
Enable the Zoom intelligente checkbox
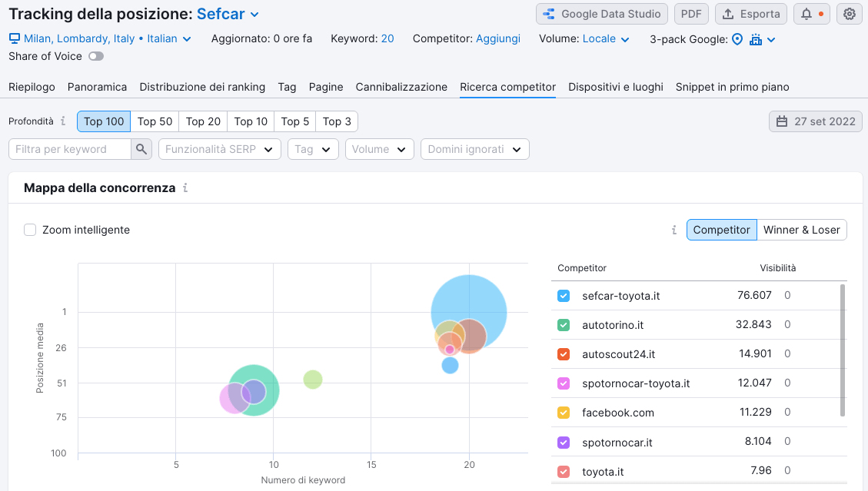30,230
